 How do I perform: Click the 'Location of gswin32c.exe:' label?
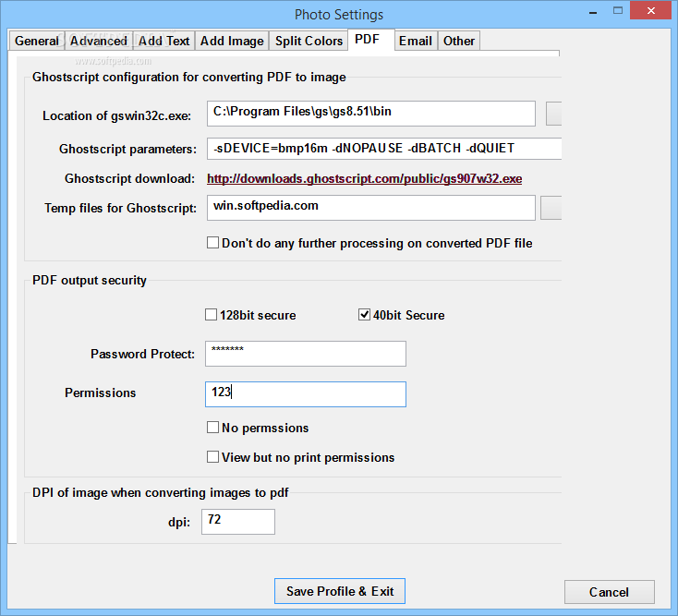point(116,115)
